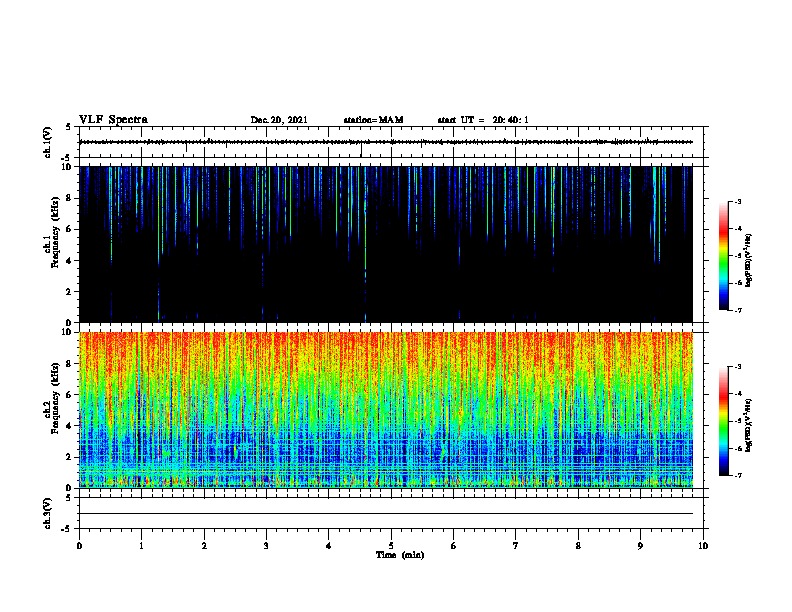Click the ch.1 frequency tick label "2"
Screen dimensions: 792x612
(69, 292)
